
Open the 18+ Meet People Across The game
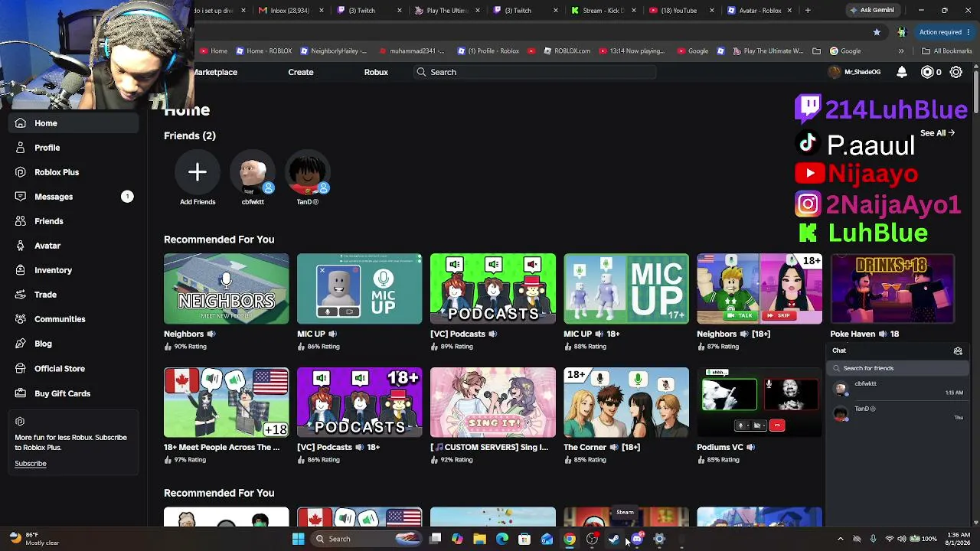pyautogui.click(x=227, y=403)
